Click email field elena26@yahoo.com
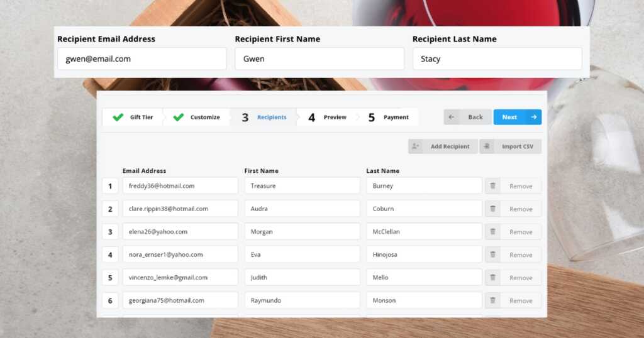This screenshot has height=338, width=644. pyautogui.click(x=180, y=232)
